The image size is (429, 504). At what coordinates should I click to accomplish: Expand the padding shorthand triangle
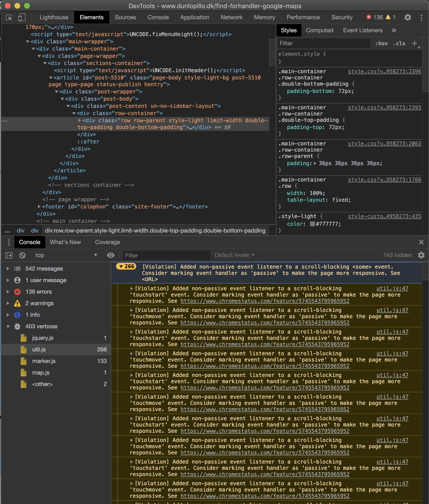tap(315, 163)
